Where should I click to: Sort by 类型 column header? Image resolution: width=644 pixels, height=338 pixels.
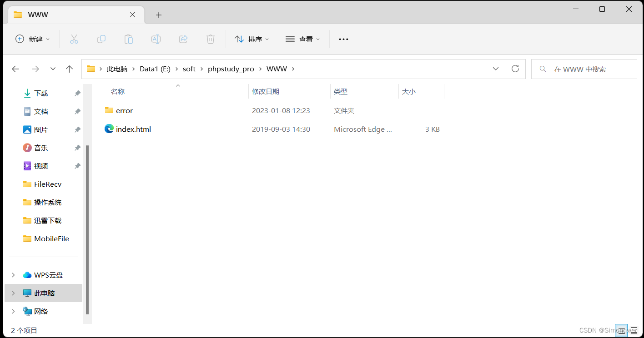click(x=341, y=91)
